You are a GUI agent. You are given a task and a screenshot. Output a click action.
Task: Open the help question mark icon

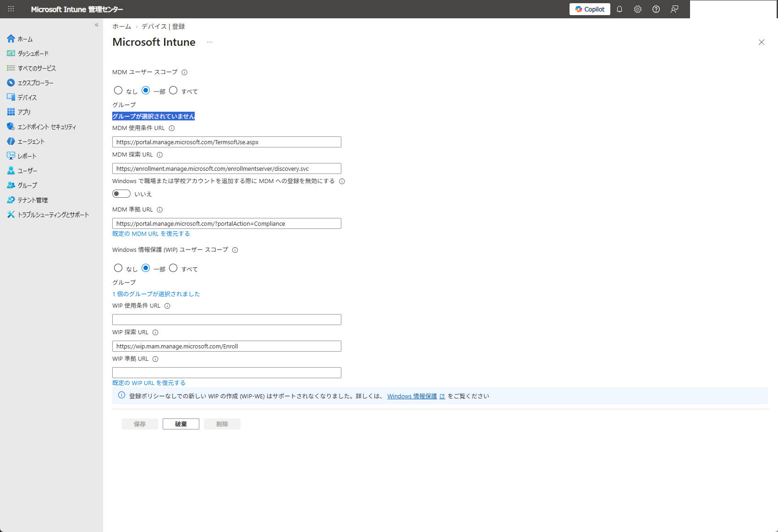656,9
